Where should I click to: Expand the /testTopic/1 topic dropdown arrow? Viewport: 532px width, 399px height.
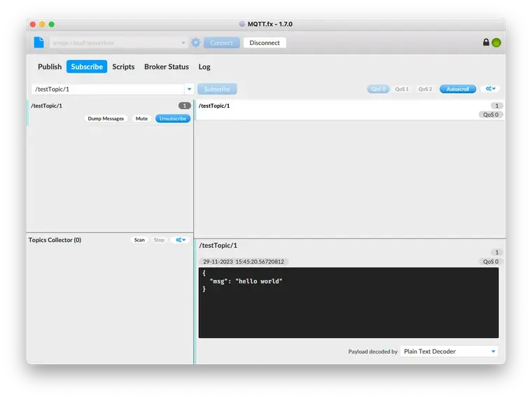[x=189, y=89]
